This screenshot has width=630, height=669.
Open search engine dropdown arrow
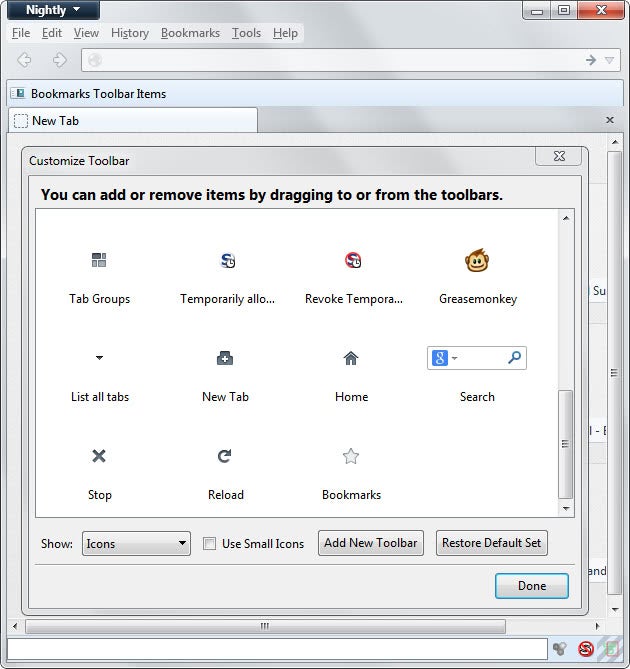click(x=454, y=358)
